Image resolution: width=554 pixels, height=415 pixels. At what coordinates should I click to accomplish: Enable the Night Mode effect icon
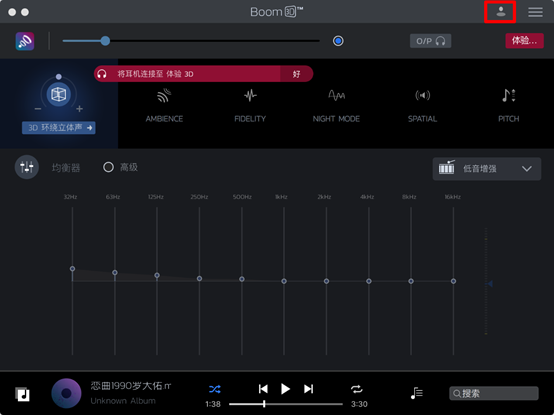tap(336, 95)
